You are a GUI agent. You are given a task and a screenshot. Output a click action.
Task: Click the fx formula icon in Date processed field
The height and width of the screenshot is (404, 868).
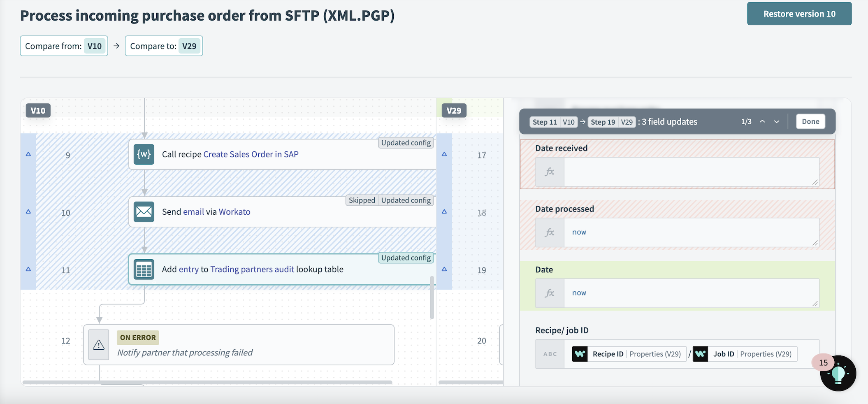click(x=550, y=232)
